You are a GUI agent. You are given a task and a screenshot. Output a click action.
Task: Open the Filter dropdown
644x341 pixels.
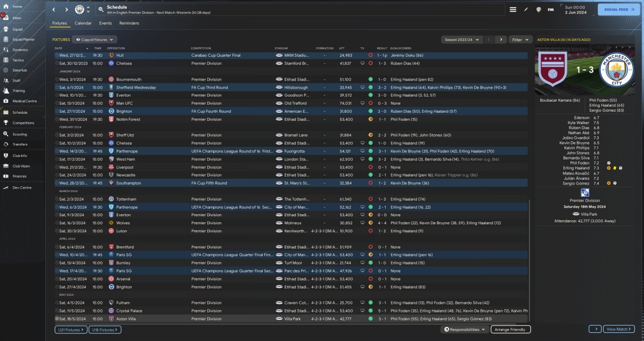click(x=520, y=39)
